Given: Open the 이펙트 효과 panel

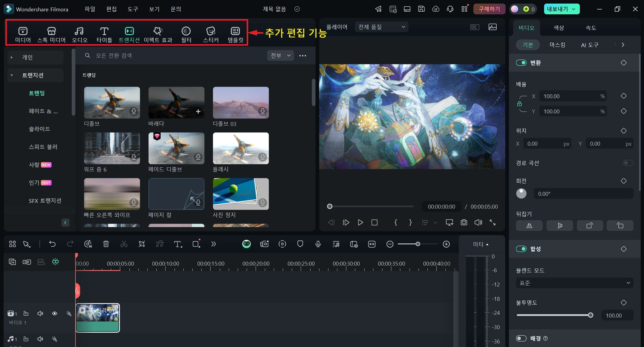Looking at the screenshot, I should [158, 34].
